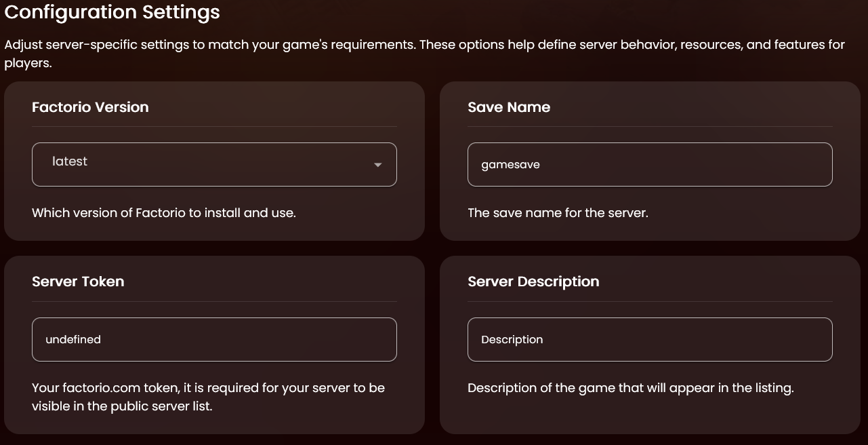This screenshot has width=868, height=445.
Task: Click the 'appear in the listing' description hint
Action: pyautogui.click(x=630, y=388)
